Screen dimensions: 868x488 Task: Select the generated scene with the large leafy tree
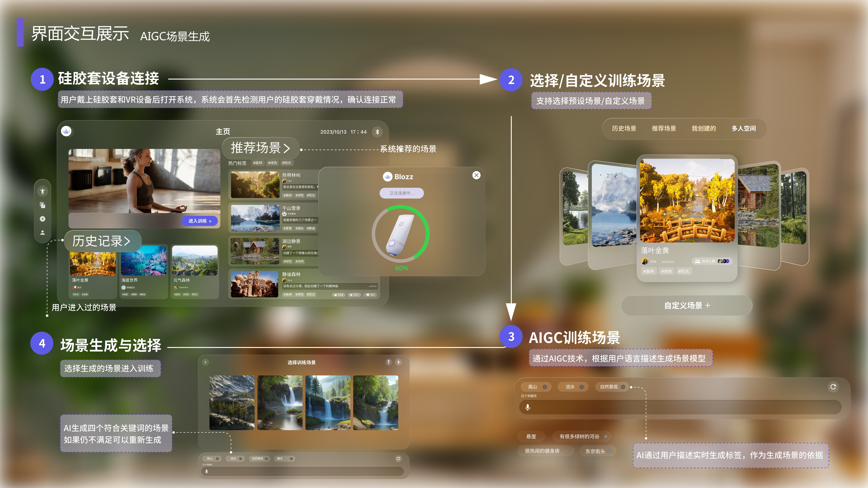(x=376, y=403)
